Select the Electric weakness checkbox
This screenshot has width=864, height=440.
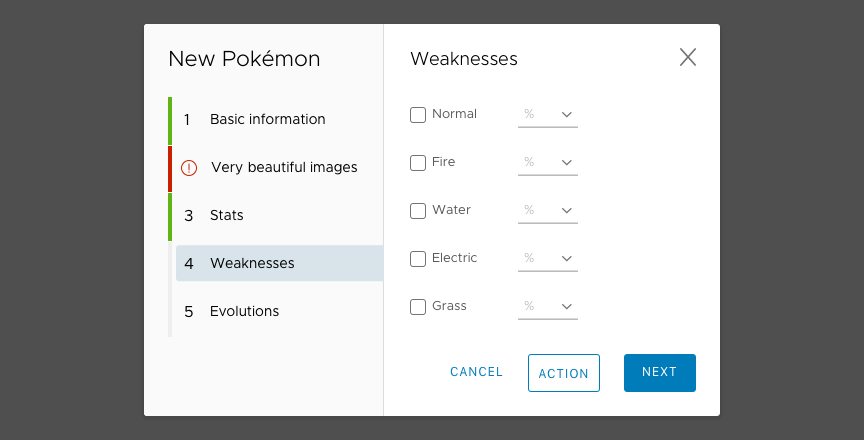pos(418,259)
